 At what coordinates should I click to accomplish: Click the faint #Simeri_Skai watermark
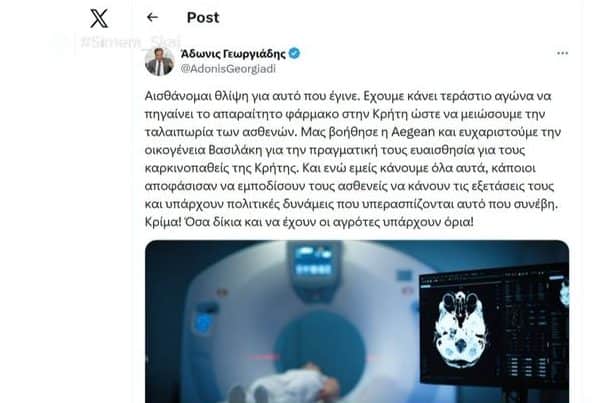point(130,42)
